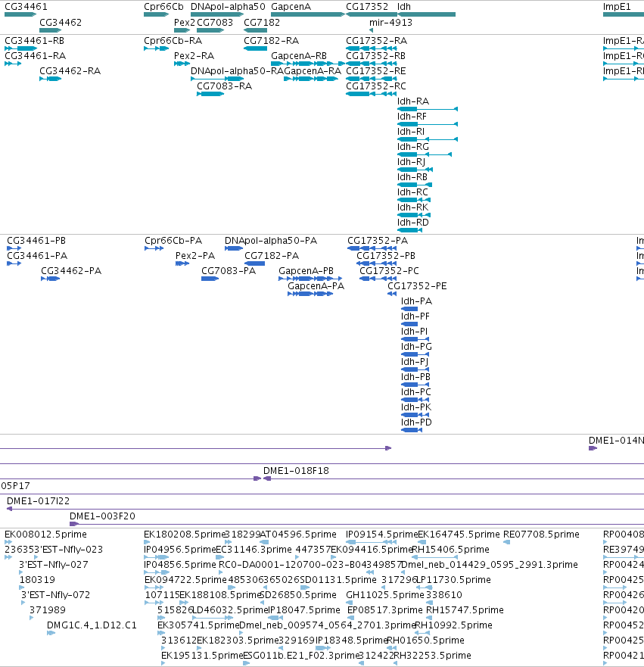
Task: Select the GapcenA gene feature
Action: 308,14
